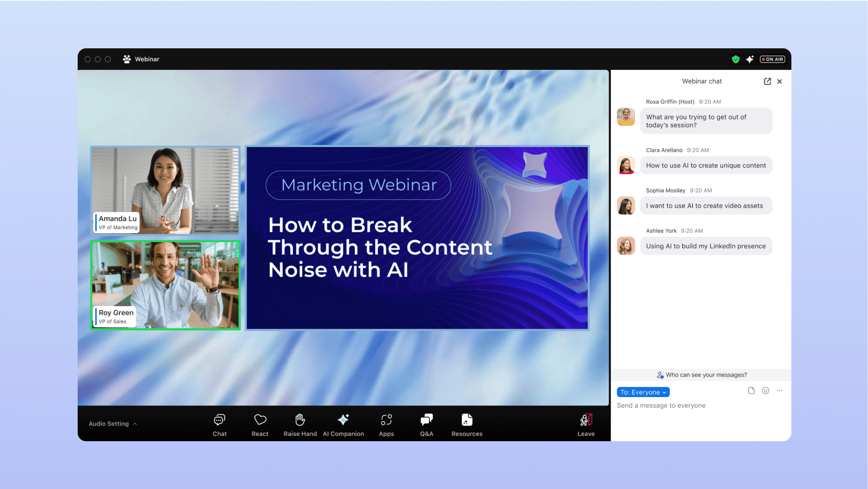
Task: Click the message input field
Action: pos(698,406)
